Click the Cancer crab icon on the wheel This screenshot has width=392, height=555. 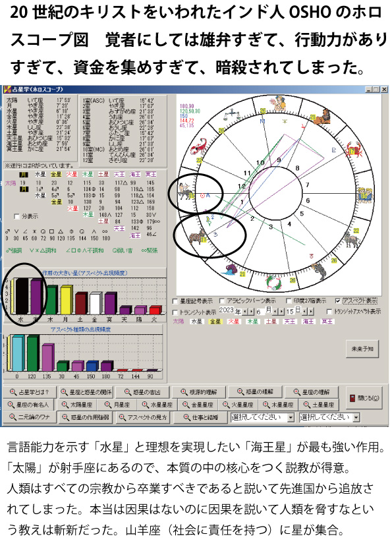(x=354, y=149)
